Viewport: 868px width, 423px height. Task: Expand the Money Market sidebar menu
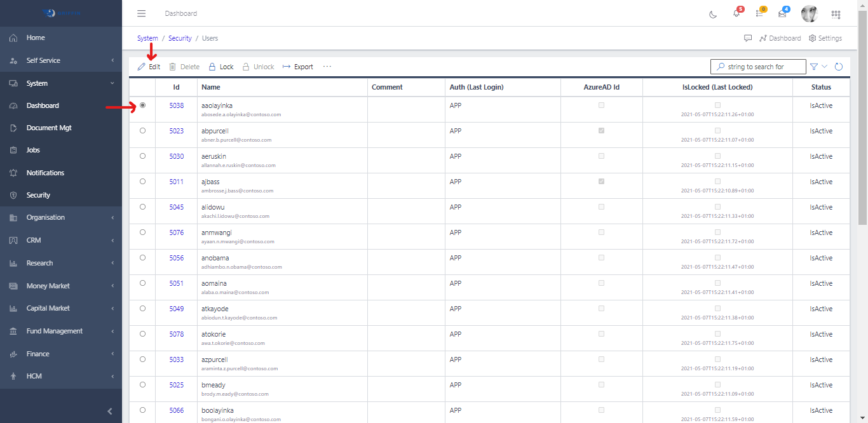[61, 286]
